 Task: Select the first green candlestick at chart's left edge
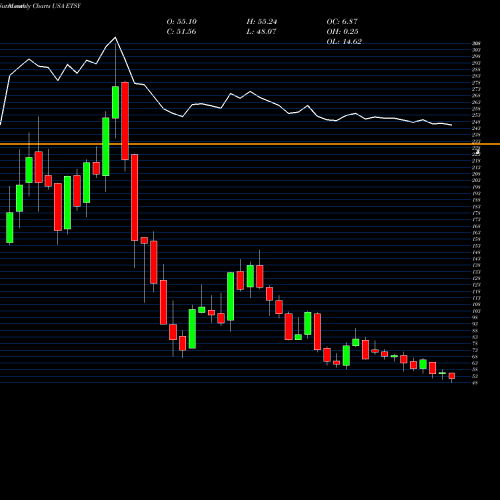click(10, 227)
